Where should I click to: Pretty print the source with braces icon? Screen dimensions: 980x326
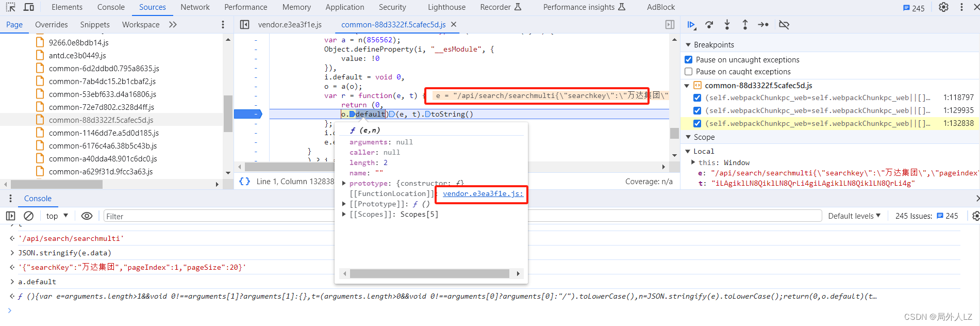pyautogui.click(x=245, y=182)
